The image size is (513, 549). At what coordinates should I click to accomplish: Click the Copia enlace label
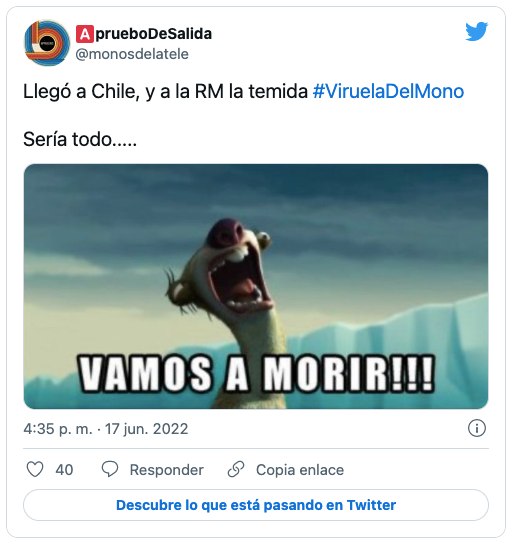coord(300,470)
